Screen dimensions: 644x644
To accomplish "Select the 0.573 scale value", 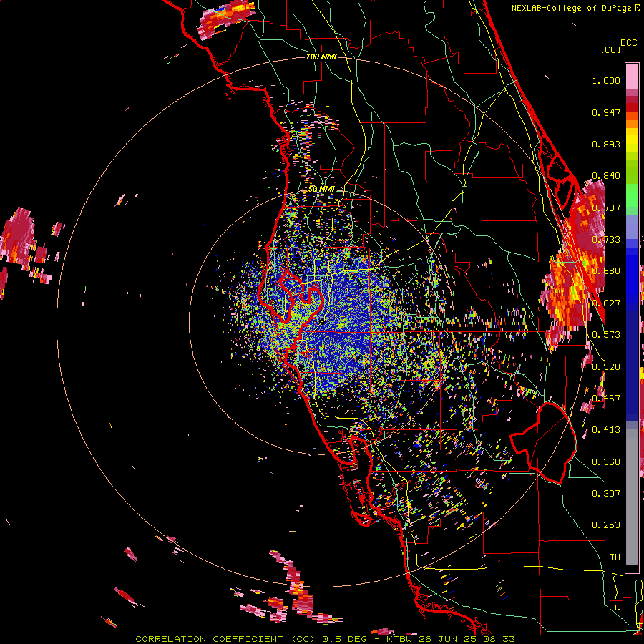I will point(606,335).
